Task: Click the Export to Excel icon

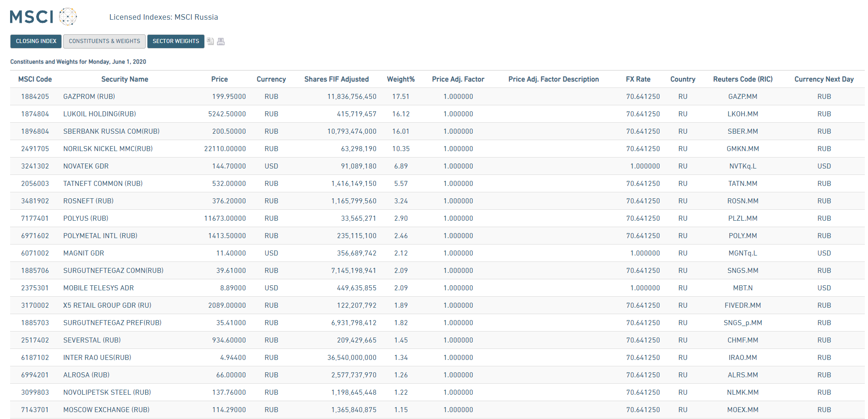Action: (x=210, y=41)
